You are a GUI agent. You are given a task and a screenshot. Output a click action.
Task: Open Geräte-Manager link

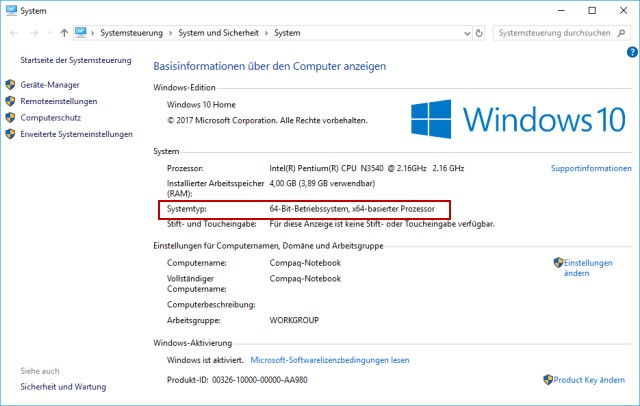click(x=50, y=85)
